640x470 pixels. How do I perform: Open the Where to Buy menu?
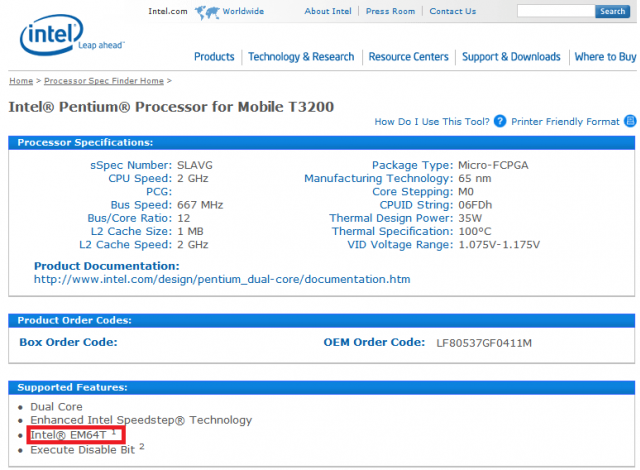click(605, 57)
